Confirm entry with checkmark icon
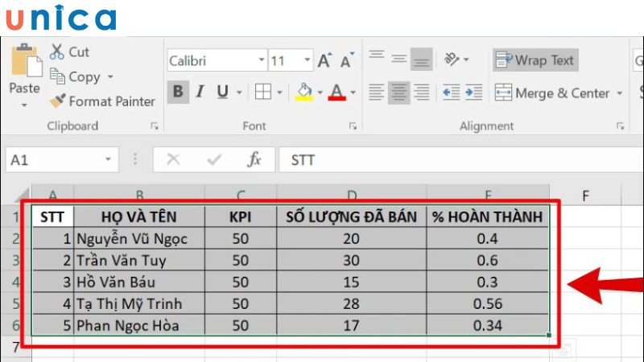This screenshot has height=362, width=644. [x=214, y=159]
